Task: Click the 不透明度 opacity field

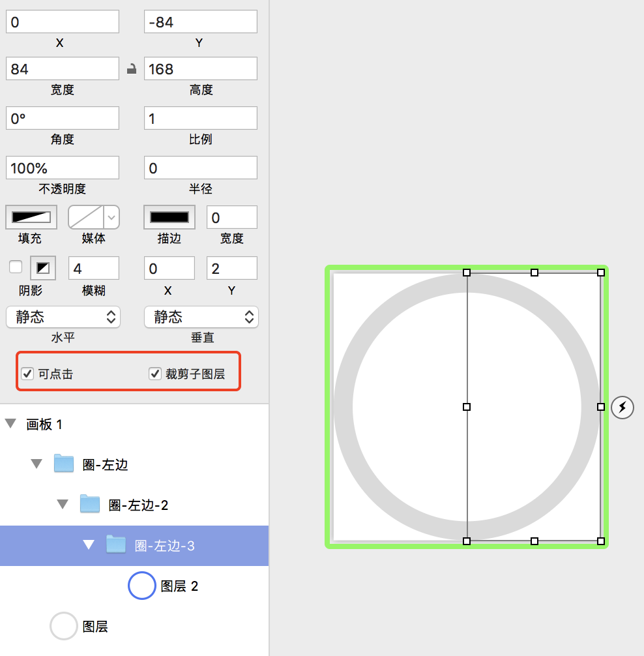Action: [63, 168]
